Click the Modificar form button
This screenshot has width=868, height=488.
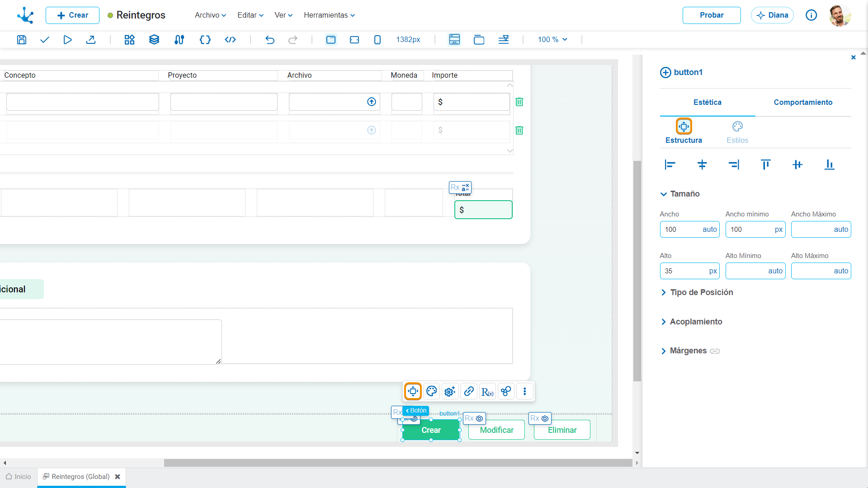click(496, 430)
